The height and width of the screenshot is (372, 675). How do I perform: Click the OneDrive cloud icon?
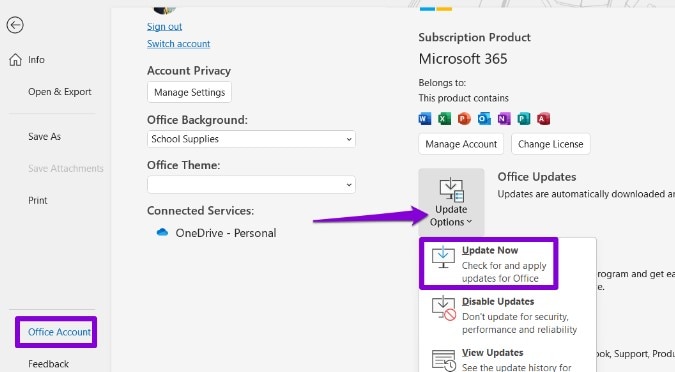pyautogui.click(x=162, y=232)
